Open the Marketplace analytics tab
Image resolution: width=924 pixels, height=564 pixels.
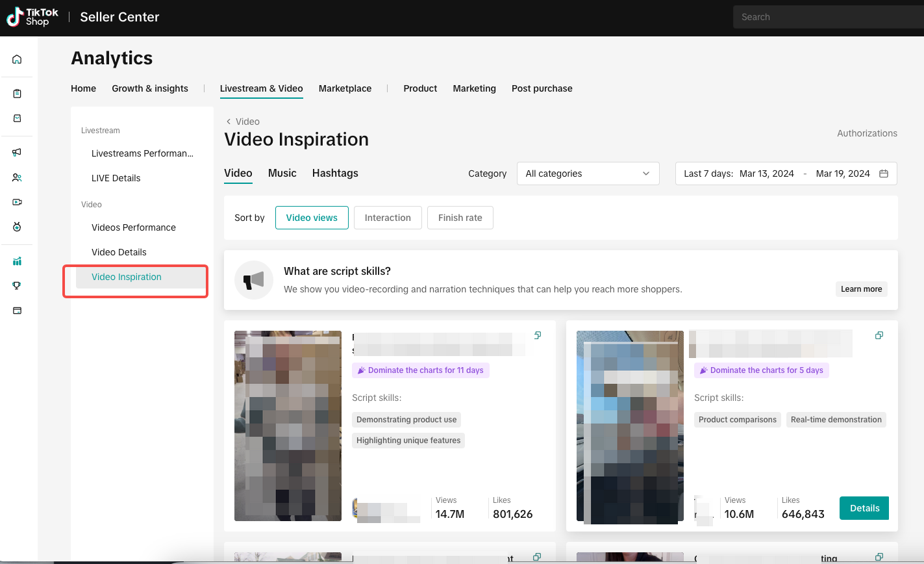click(345, 88)
